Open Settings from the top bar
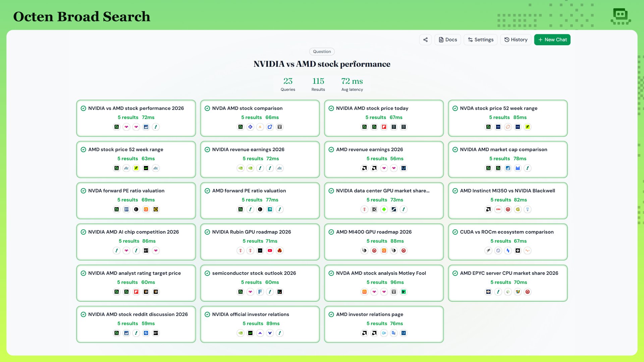644x362 pixels. click(481, 40)
